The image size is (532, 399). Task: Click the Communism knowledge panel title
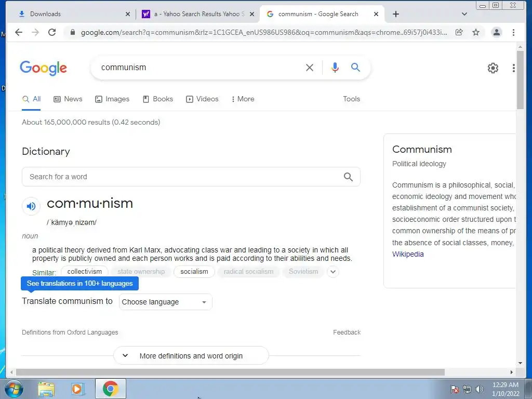click(x=422, y=150)
